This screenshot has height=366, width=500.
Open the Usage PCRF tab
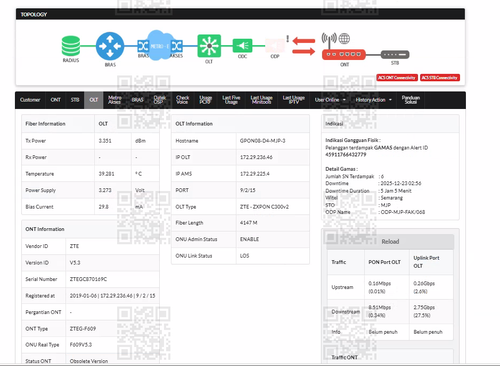(x=205, y=100)
